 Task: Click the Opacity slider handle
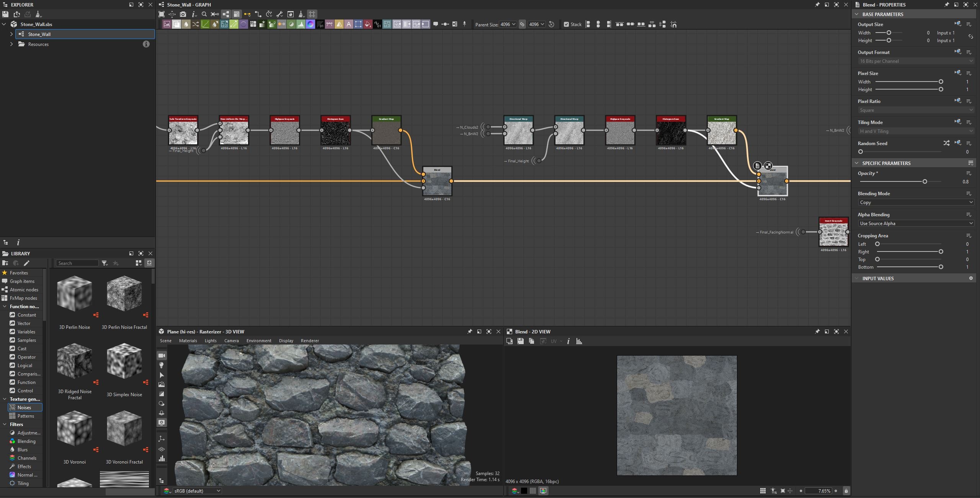tap(924, 181)
